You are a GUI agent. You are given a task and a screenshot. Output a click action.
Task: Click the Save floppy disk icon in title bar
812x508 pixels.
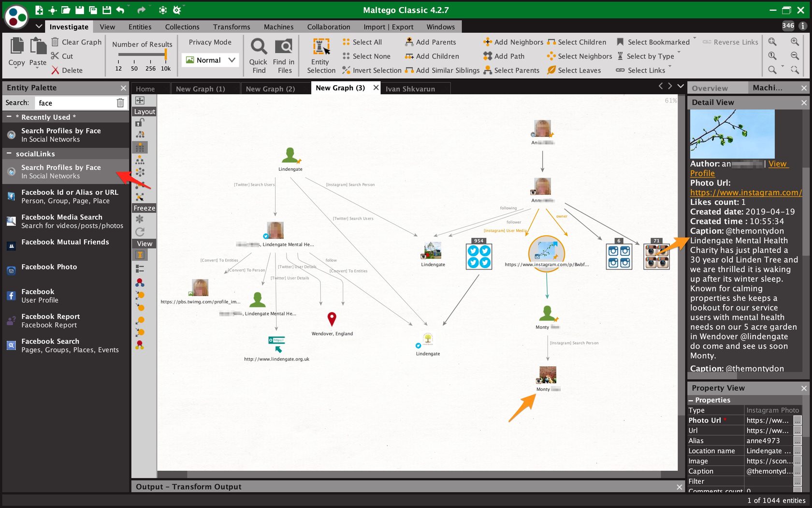point(79,10)
